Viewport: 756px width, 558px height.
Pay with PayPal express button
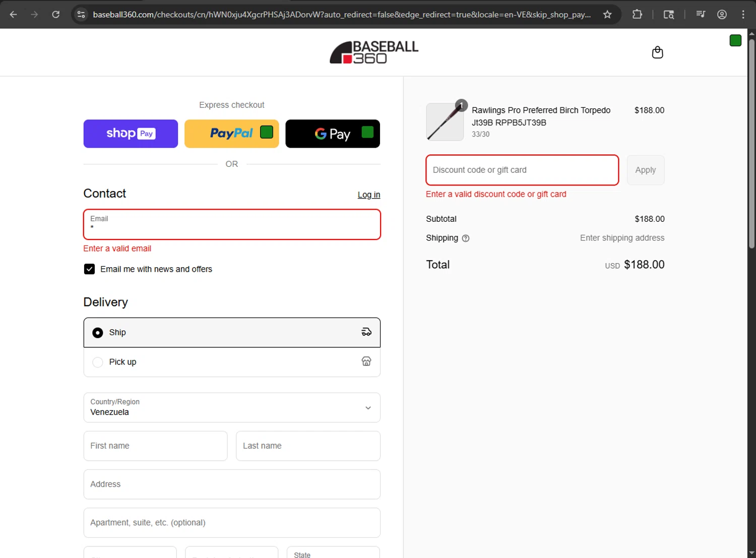tap(232, 134)
